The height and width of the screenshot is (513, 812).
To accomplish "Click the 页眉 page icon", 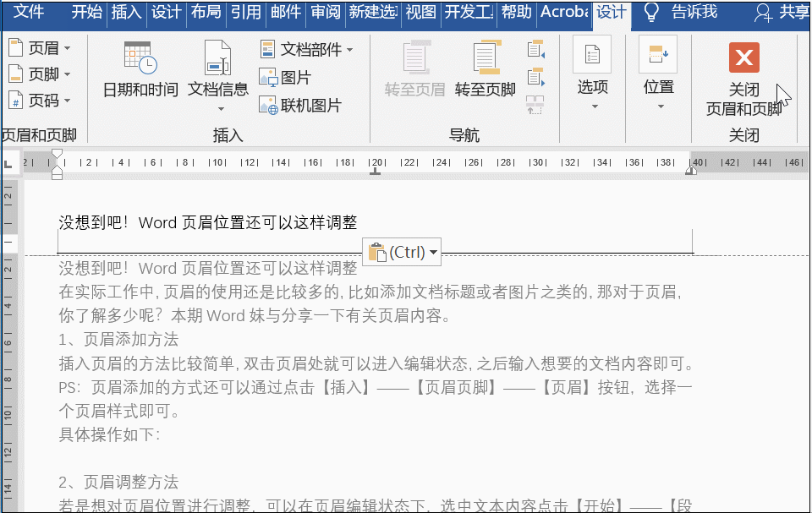I will click(x=15, y=47).
